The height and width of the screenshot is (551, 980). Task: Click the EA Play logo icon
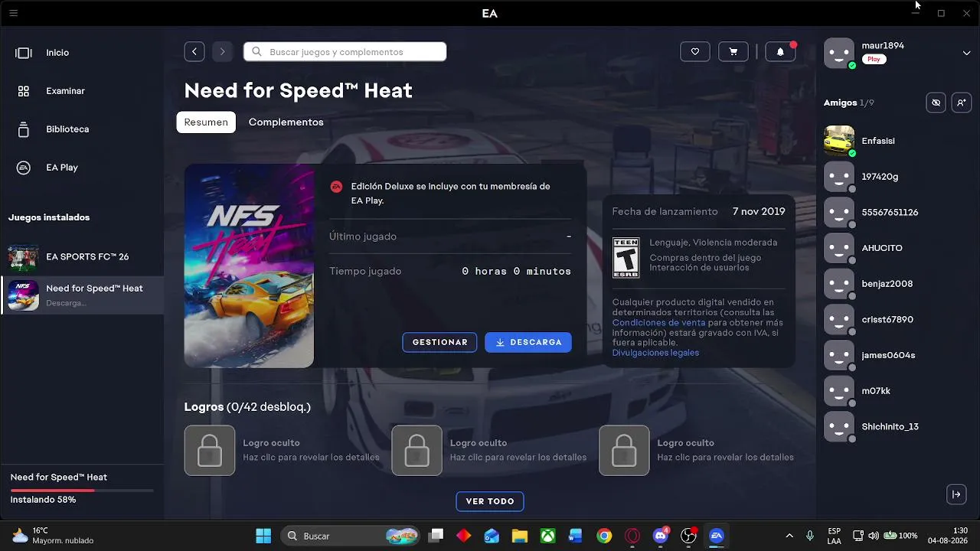(x=24, y=168)
